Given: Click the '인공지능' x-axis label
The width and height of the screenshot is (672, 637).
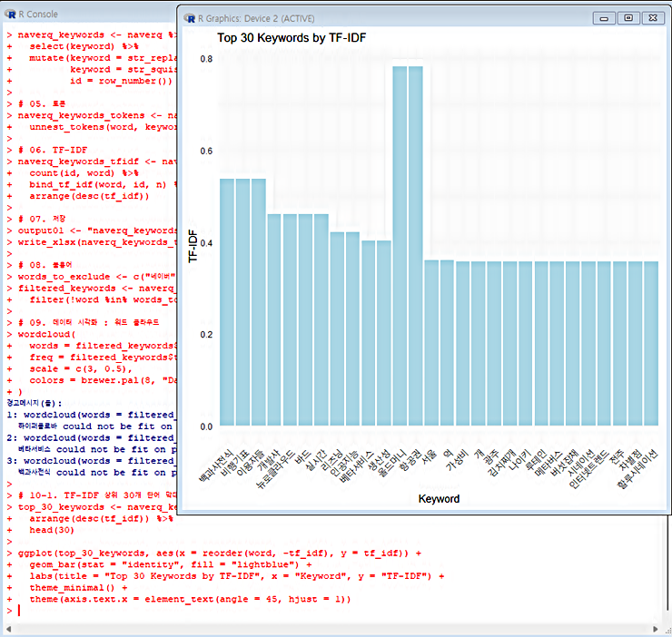Looking at the screenshot, I should pyautogui.click(x=345, y=463).
